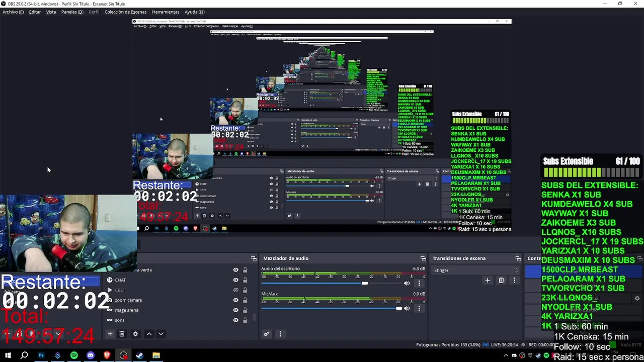Float the sources dock panel icon
This screenshot has height=362, width=644.
tap(254, 258)
